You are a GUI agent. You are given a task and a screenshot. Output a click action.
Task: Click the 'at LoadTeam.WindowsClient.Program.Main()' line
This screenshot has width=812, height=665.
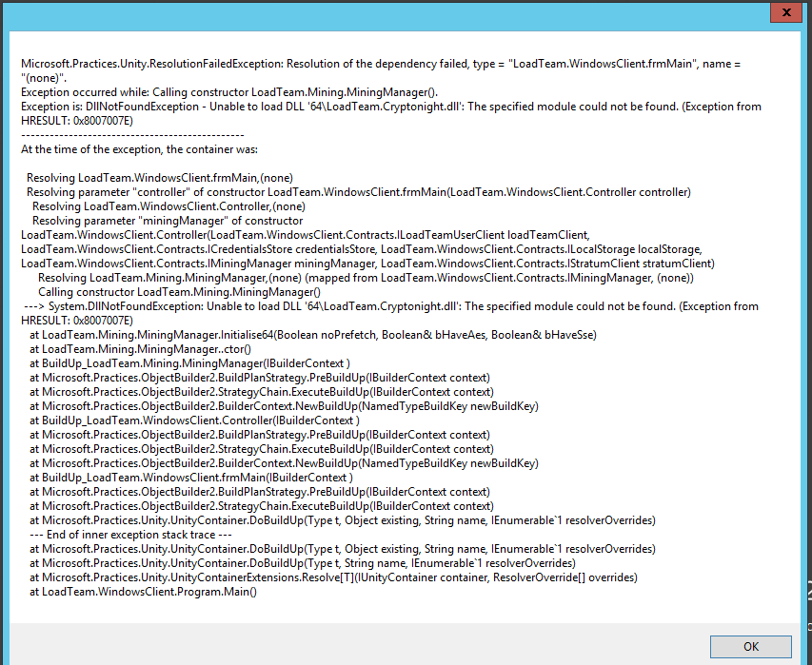click(x=143, y=592)
